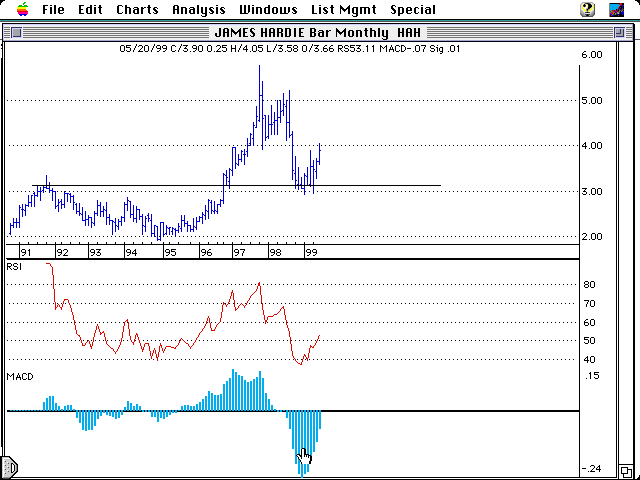Click the MACD .15 upper scale label

pos(592,376)
